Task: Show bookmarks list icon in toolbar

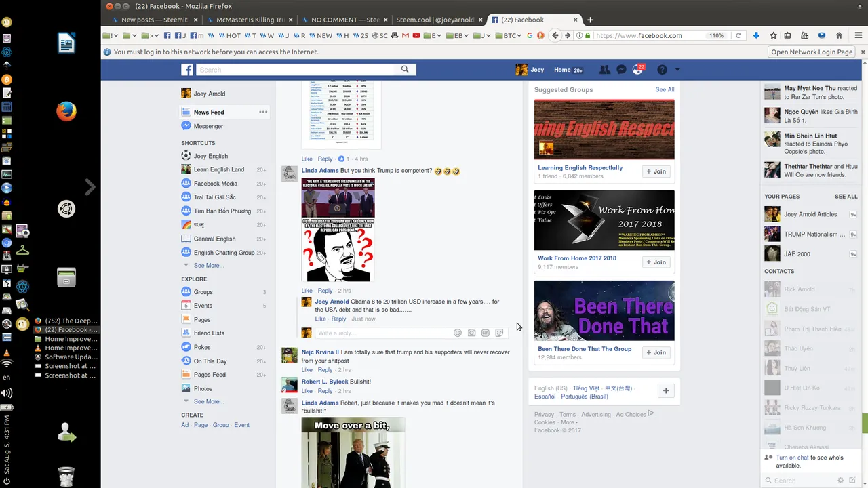Action: click(789, 35)
